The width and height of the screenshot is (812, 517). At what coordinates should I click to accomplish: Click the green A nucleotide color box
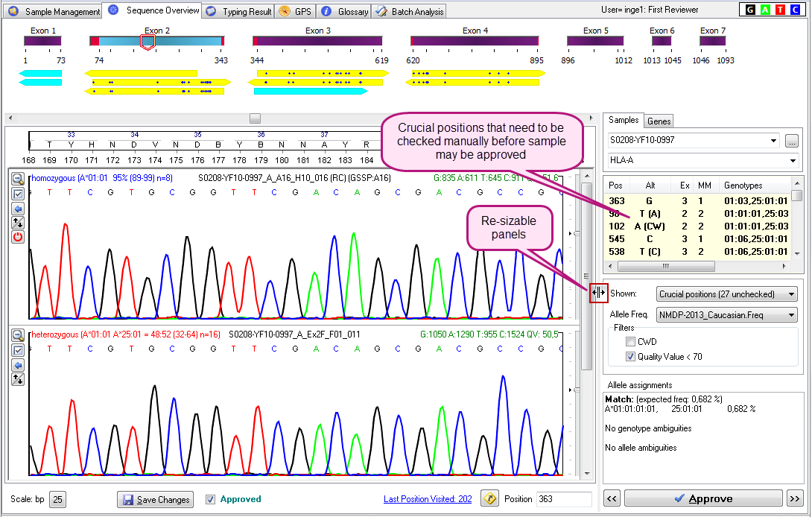coord(765,10)
